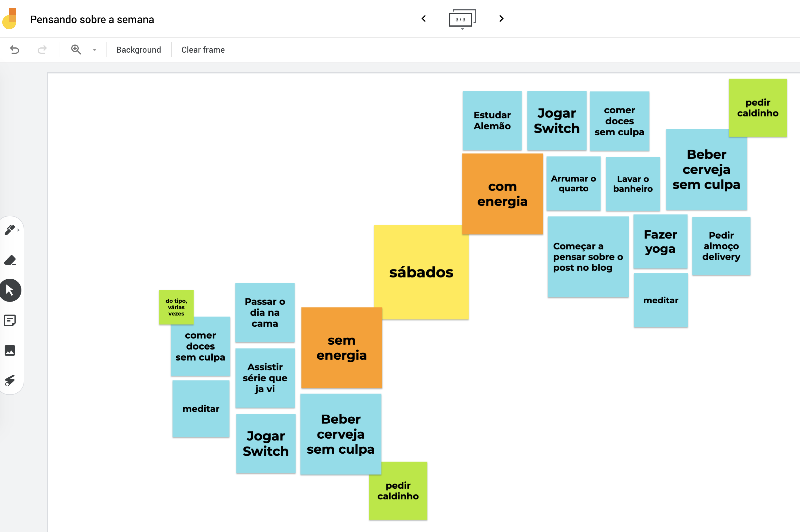Click the redo button
Viewport: 800px width, 532px height.
[42, 49]
